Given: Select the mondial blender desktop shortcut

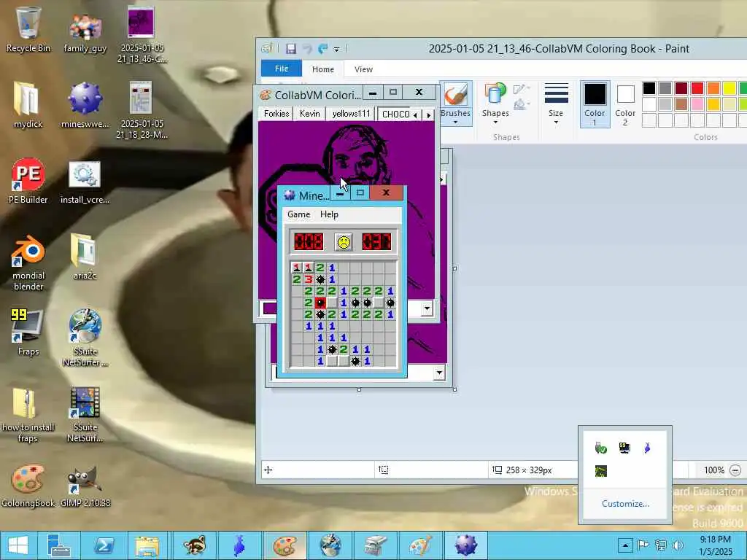Looking at the screenshot, I should point(28,262).
